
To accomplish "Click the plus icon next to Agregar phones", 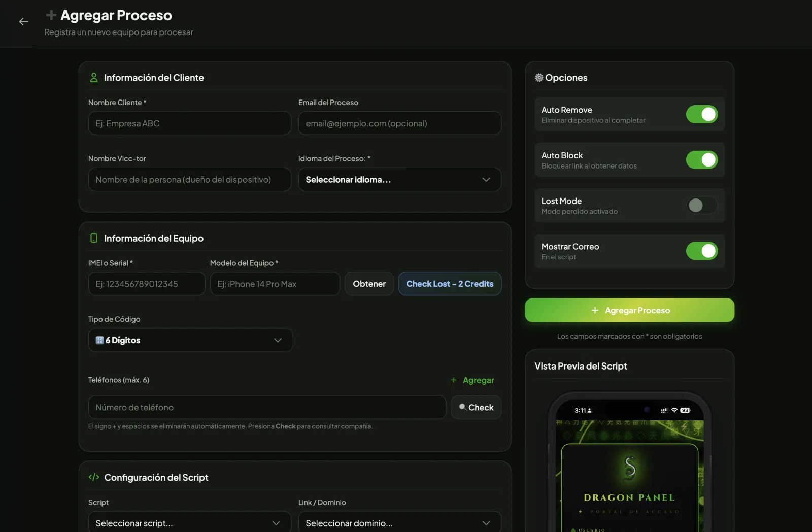I will (454, 380).
